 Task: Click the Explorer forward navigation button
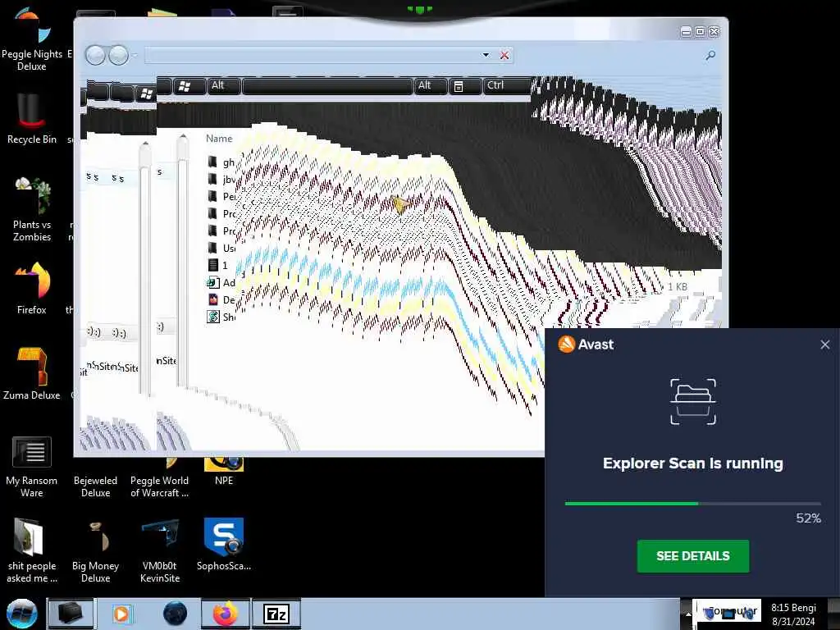(118, 55)
